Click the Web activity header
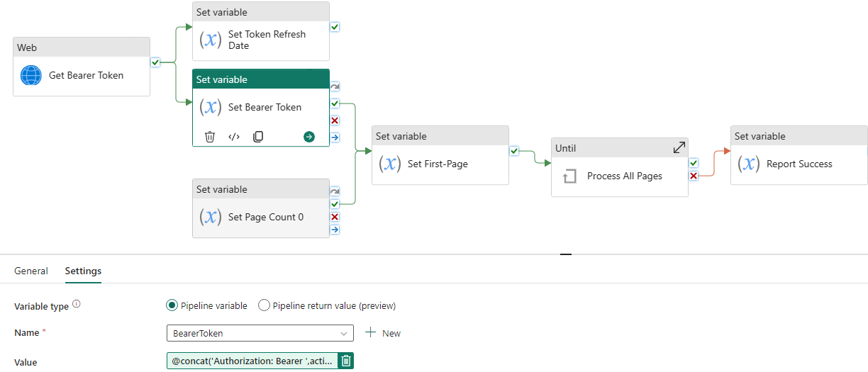This screenshot has height=372, width=868. (82, 47)
